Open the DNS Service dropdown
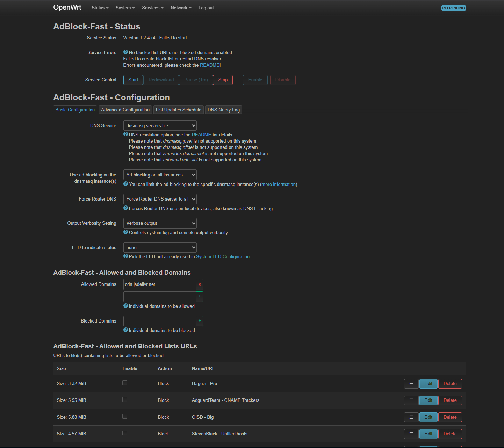Screen dimensions: 504x448 tap(160, 126)
